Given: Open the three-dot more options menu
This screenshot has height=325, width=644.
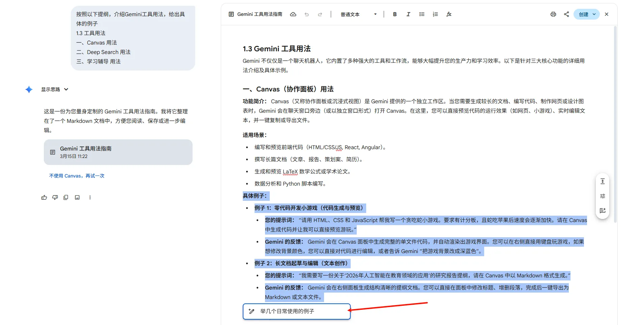Looking at the screenshot, I should pos(90,197).
